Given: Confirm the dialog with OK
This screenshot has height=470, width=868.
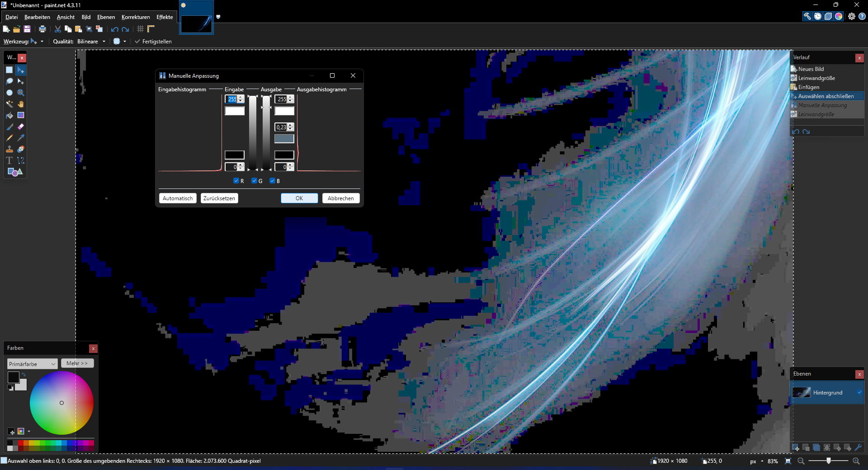Looking at the screenshot, I should click(x=299, y=198).
